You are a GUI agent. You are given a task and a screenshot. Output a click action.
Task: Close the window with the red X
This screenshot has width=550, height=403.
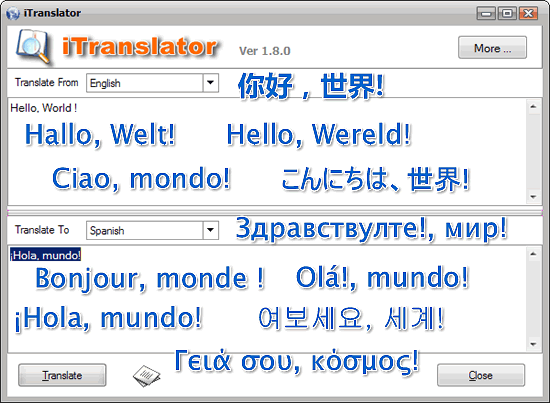coord(528,13)
